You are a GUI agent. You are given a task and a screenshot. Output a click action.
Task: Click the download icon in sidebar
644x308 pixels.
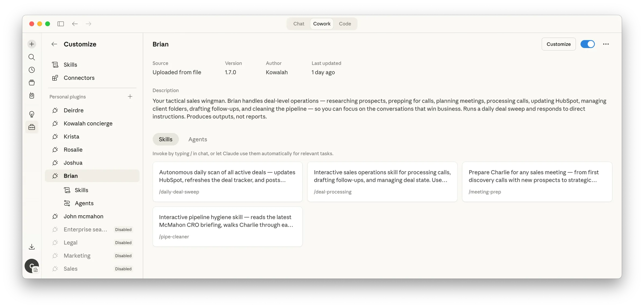[32, 247]
